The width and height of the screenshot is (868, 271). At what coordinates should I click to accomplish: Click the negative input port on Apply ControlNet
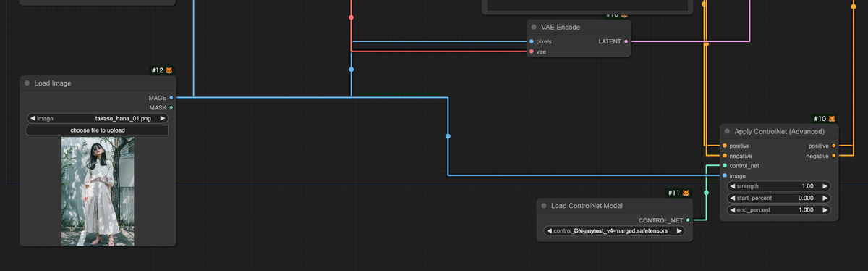[725, 156]
